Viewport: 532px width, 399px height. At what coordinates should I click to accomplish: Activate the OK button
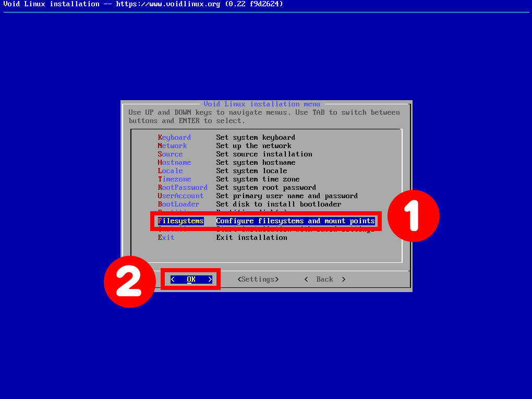[191, 279]
